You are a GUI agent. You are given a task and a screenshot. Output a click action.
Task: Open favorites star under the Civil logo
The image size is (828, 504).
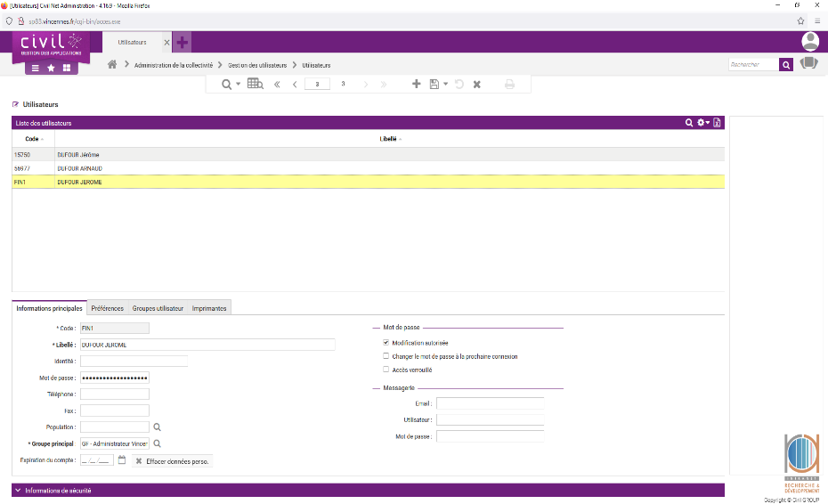coord(52,69)
